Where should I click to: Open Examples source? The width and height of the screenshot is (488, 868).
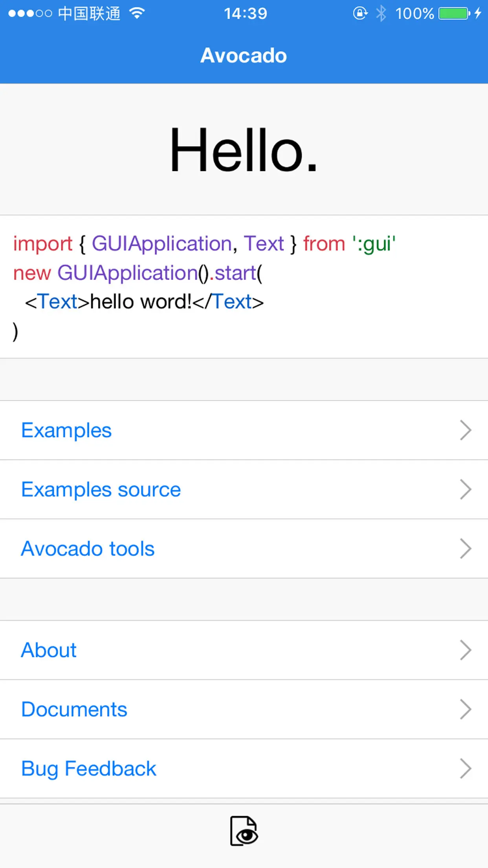(x=101, y=489)
